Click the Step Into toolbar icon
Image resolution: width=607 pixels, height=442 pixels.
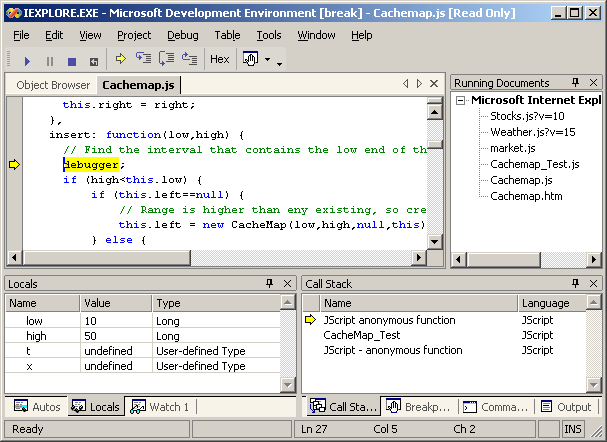click(143, 58)
